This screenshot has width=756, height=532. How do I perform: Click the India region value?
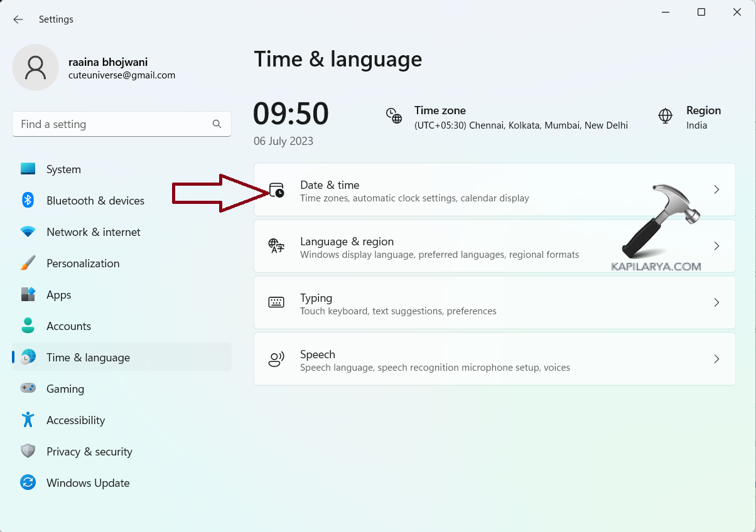tap(696, 125)
